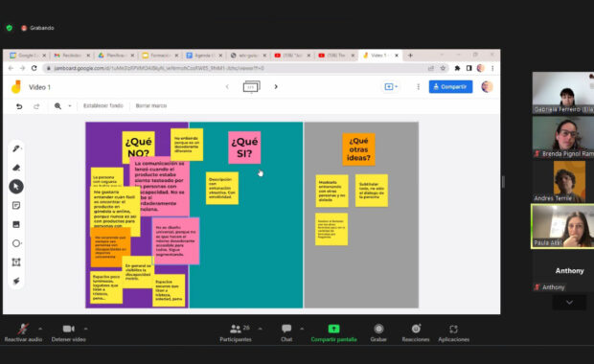Toggle microphone with Reactivar audio
The width and height of the screenshot is (594, 364).
pos(23,332)
